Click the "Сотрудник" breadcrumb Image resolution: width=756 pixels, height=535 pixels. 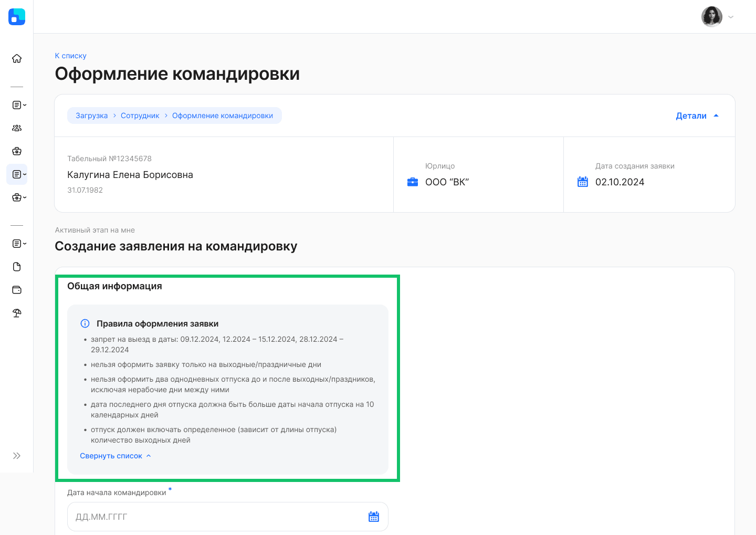[x=140, y=116]
